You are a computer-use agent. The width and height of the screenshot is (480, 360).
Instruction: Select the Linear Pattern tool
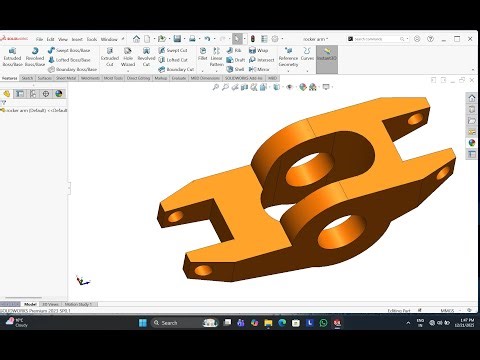coord(216,57)
